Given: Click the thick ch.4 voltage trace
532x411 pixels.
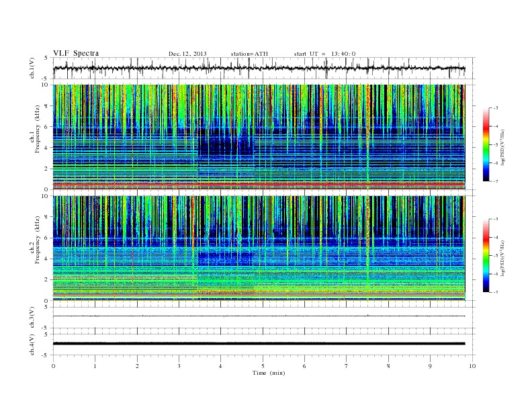Looking at the screenshot, I should pos(259,344).
